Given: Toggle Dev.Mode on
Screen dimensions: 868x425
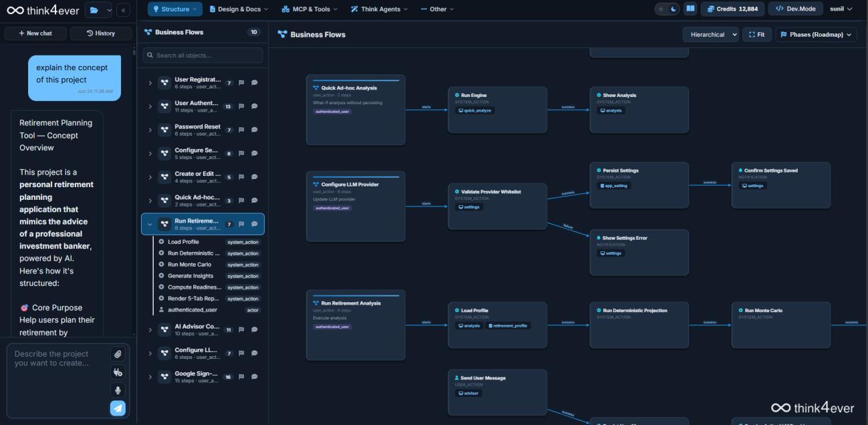Looking at the screenshot, I should click(795, 9).
